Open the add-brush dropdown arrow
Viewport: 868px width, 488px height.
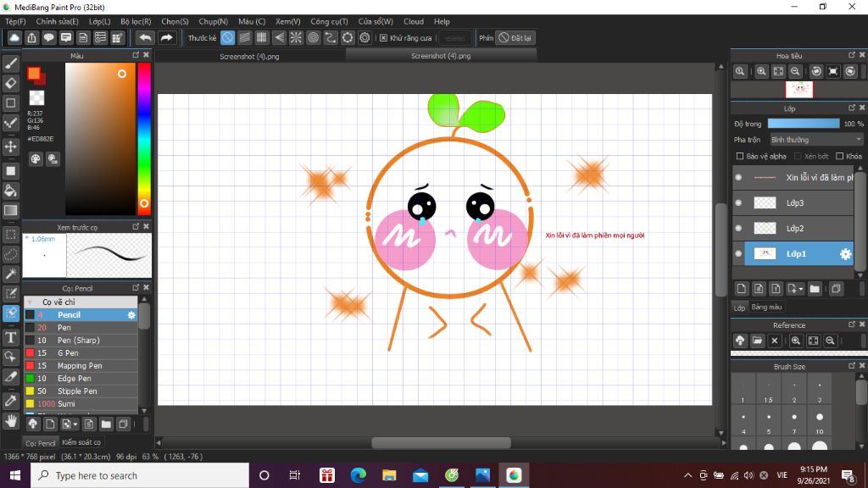(x=75, y=424)
